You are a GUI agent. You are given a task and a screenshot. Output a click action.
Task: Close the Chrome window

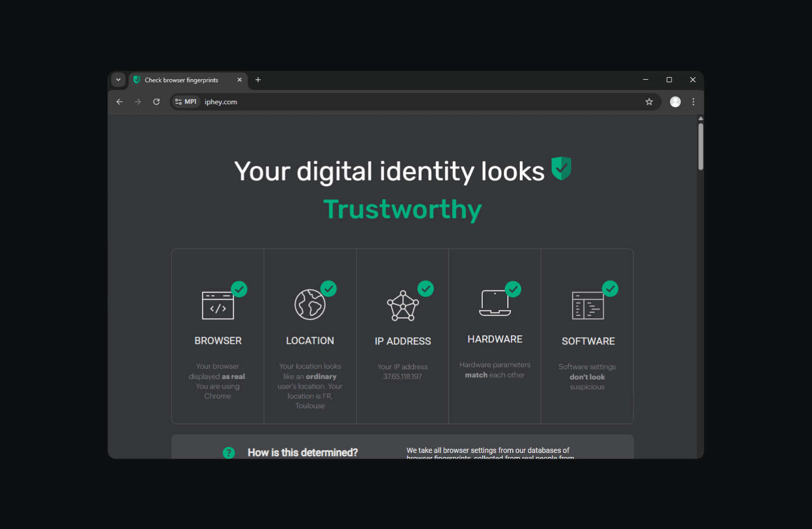coord(693,80)
